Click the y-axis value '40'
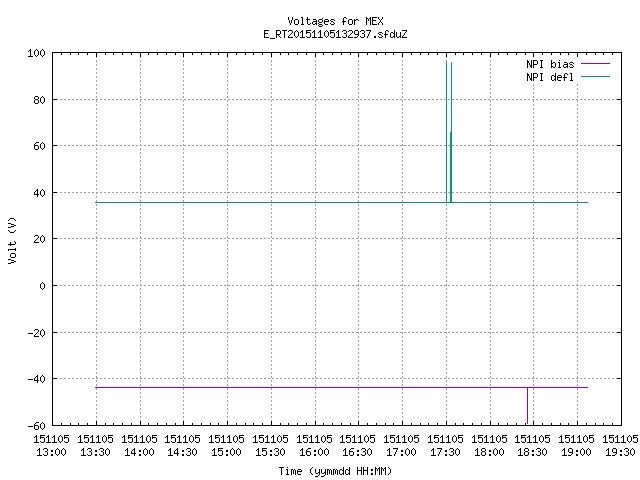This screenshot has height=480, width=640. (39, 193)
